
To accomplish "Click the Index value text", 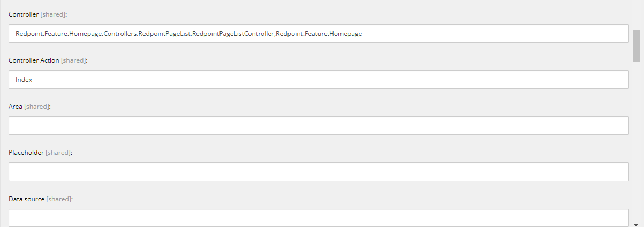I will (x=24, y=80).
